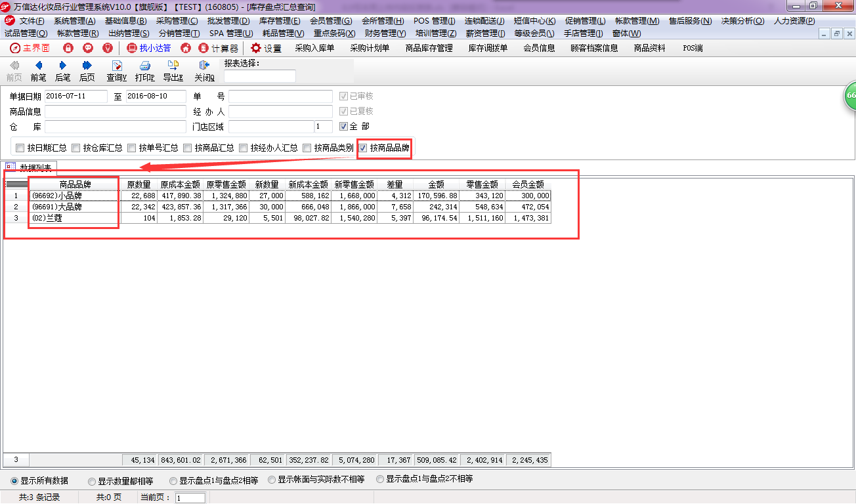This screenshot has height=504, width=856.
Task: Enable 按商品类别 checkbox
Action: click(307, 148)
